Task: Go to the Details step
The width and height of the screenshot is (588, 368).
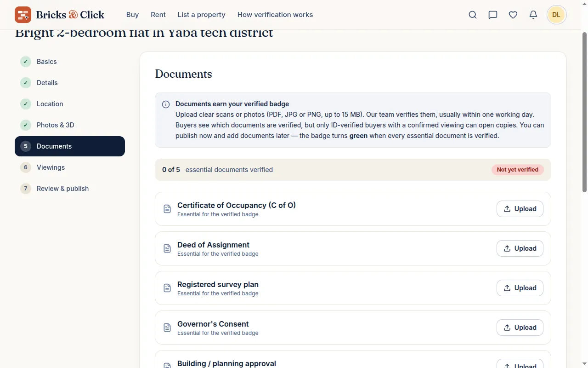Action: (x=70, y=83)
